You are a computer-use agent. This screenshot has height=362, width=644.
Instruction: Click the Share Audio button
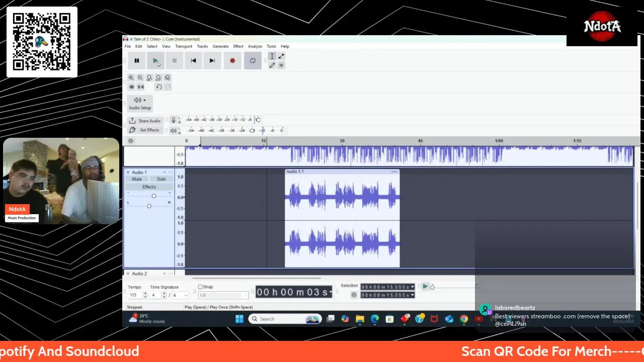(x=144, y=121)
